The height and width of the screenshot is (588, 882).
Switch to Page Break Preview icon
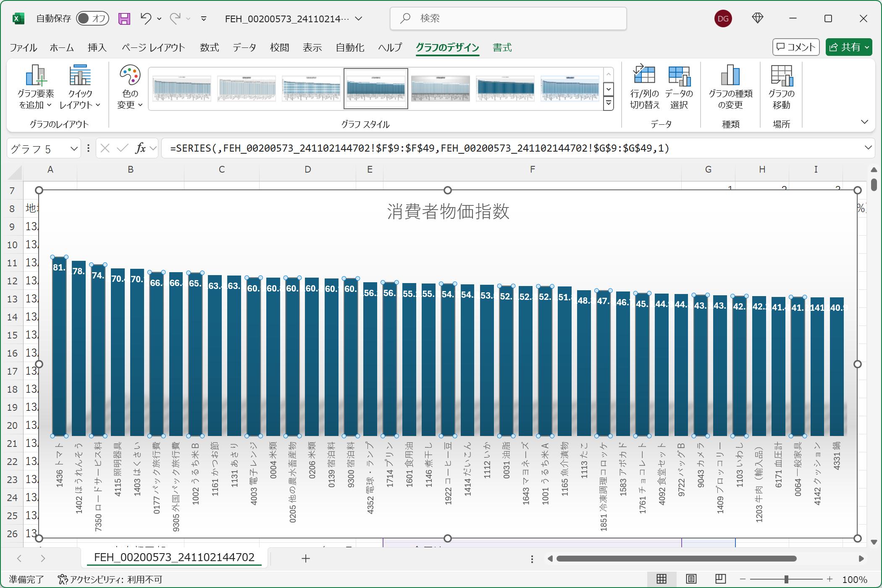tap(720, 579)
